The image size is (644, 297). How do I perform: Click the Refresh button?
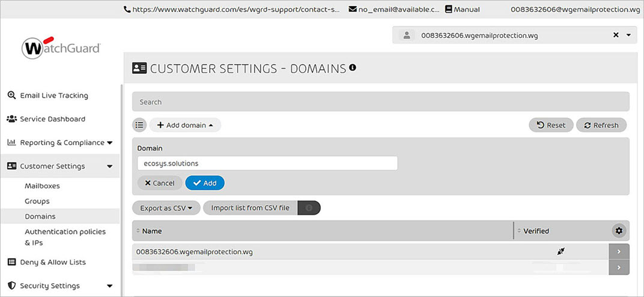(x=601, y=125)
